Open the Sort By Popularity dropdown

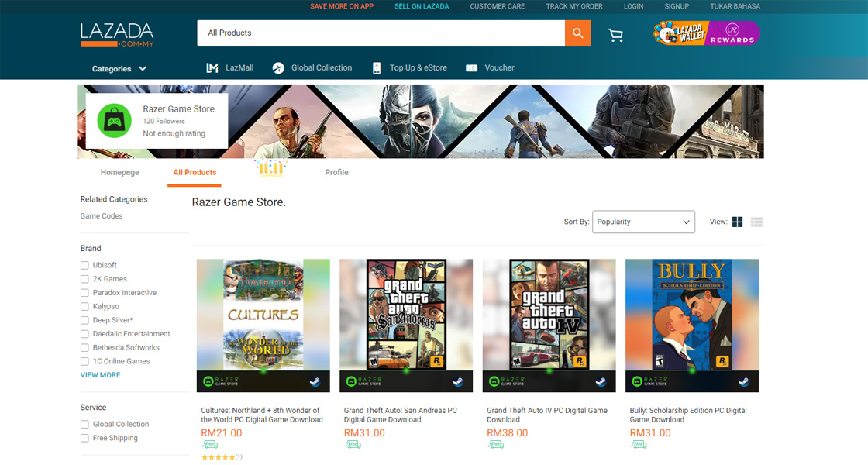pyautogui.click(x=643, y=222)
